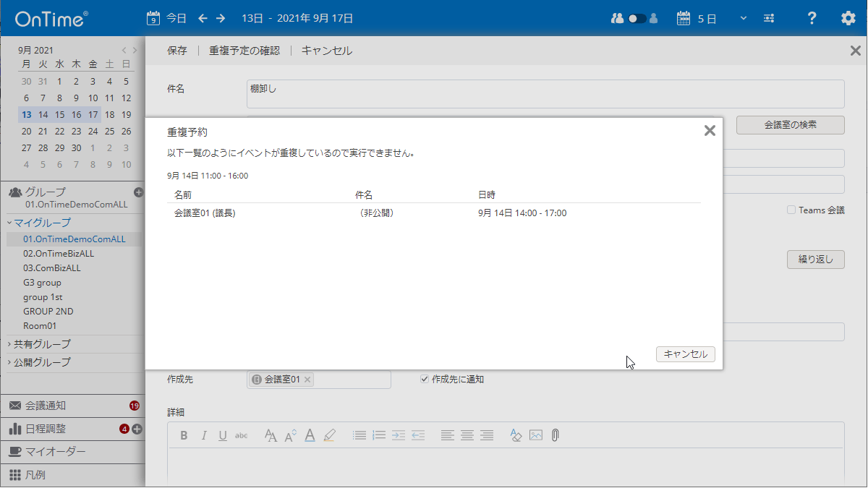
Task: Select the highlighter pen icon
Action: (x=329, y=435)
